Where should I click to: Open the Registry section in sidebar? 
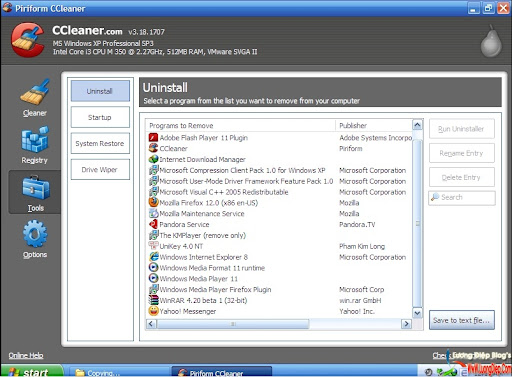click(34, 145)
